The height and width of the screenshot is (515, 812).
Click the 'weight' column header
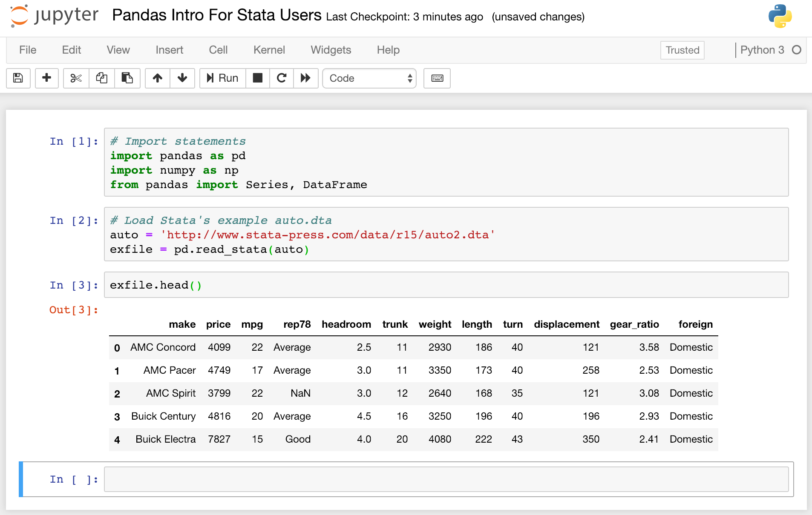click(x=435, y=324)
